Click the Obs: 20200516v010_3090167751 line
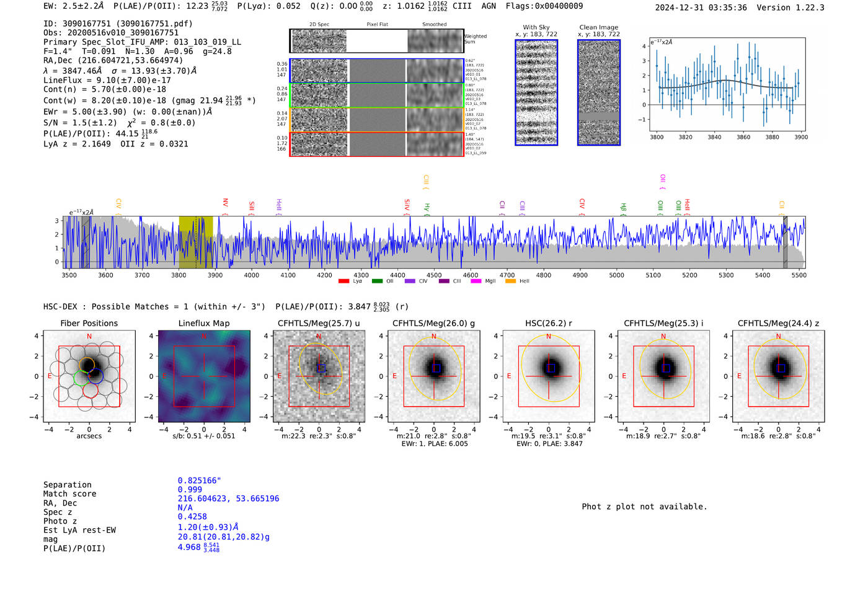Screen dimensions: 868x591 pos(111,33)
